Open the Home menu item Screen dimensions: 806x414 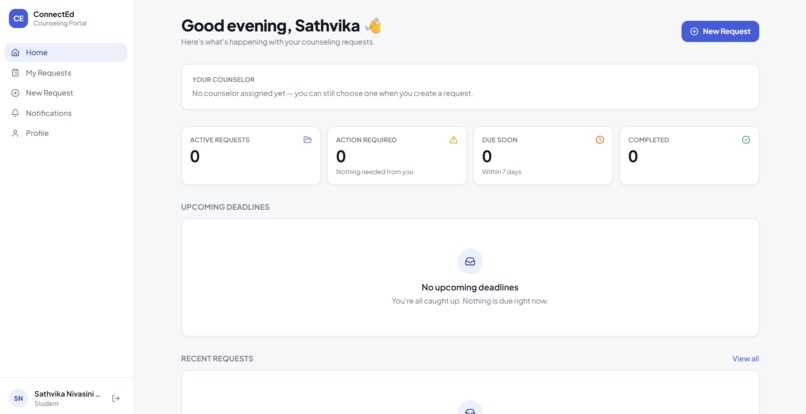(66, 52)
